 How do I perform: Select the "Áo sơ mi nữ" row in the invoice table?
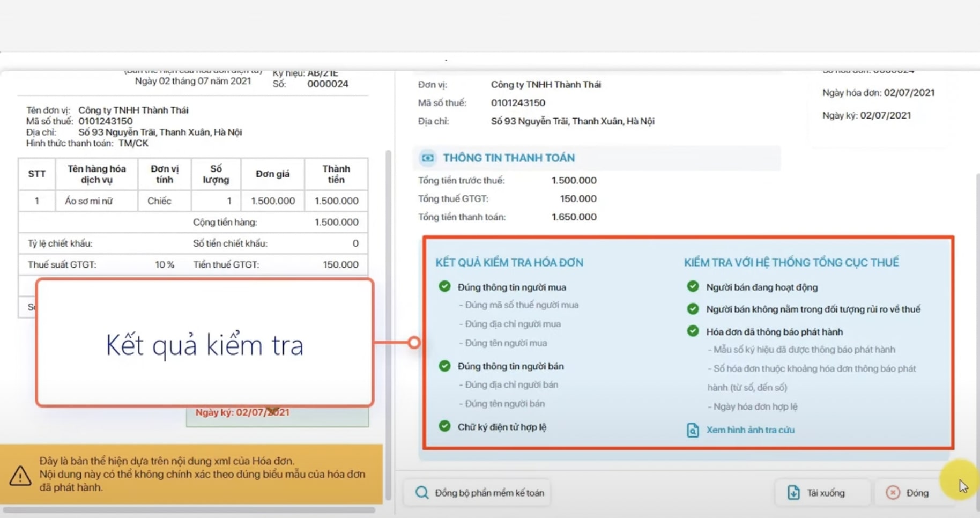193,201
